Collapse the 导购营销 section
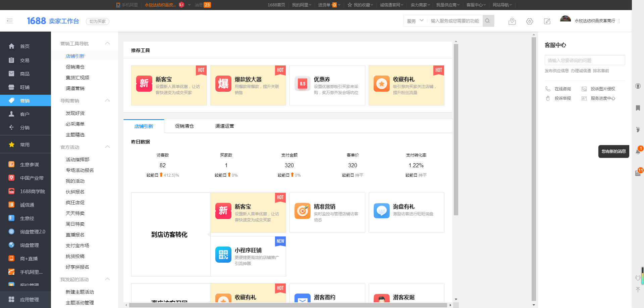The height and width of the screenshot is (308, 644). tap(107, 100)
